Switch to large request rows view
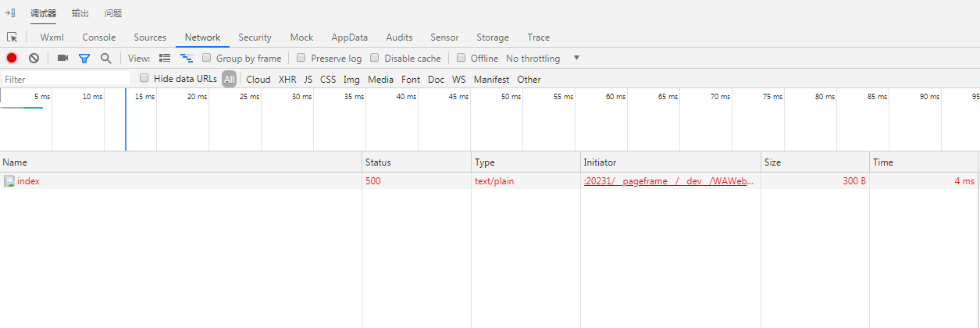Viewport: 980px width, 328px height. (x=165, y=58)
